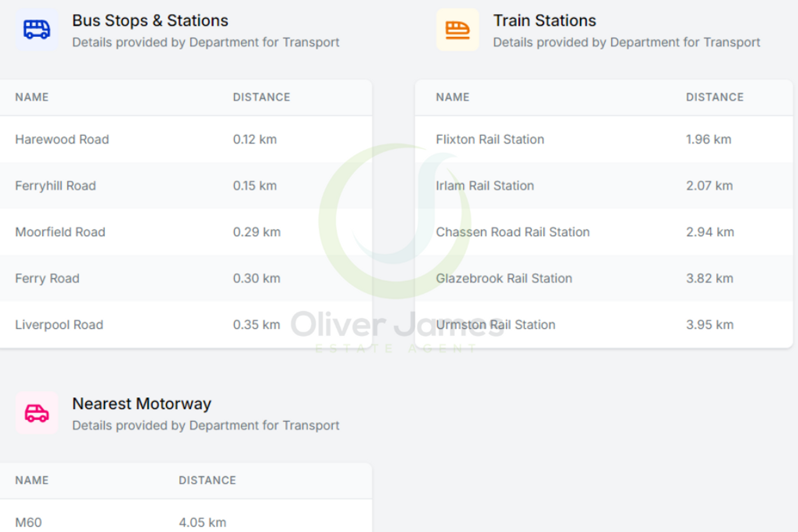Click NAME header in bus stops table

coord(32,97)
